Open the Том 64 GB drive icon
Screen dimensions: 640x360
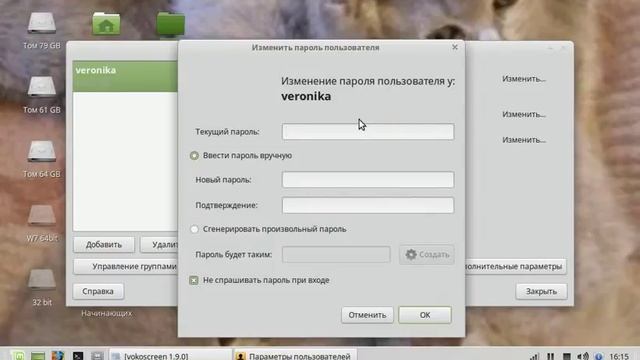[42, 151]
